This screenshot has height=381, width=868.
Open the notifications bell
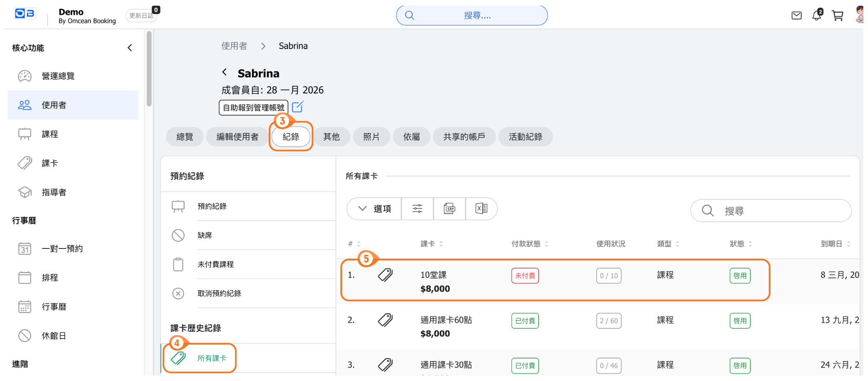(816, 16)
